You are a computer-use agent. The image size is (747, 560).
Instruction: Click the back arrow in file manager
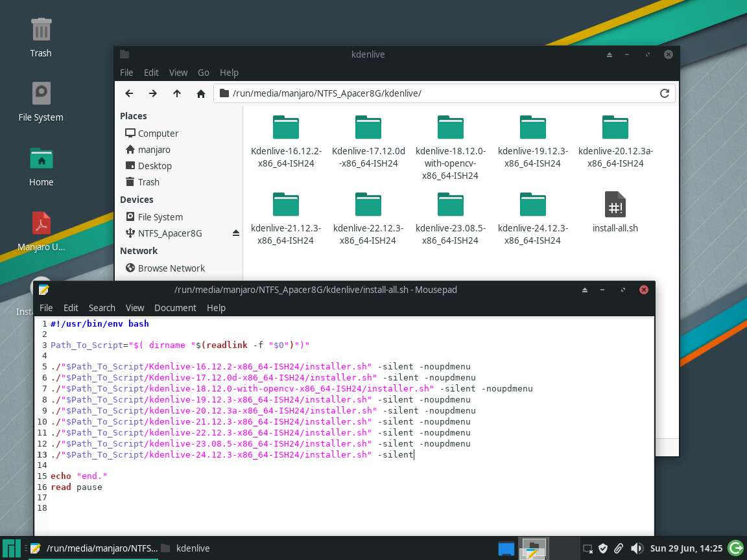[x=129, y=93]
